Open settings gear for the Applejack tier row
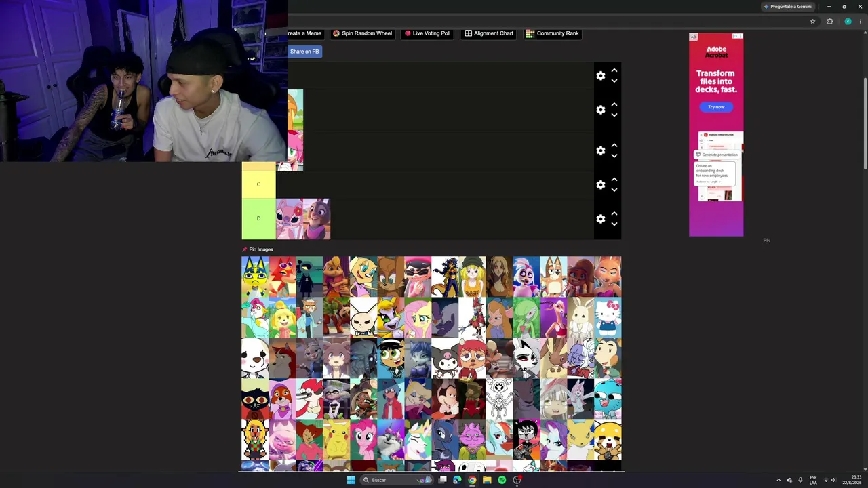This screenshot has width=868, height=488. 601,110
